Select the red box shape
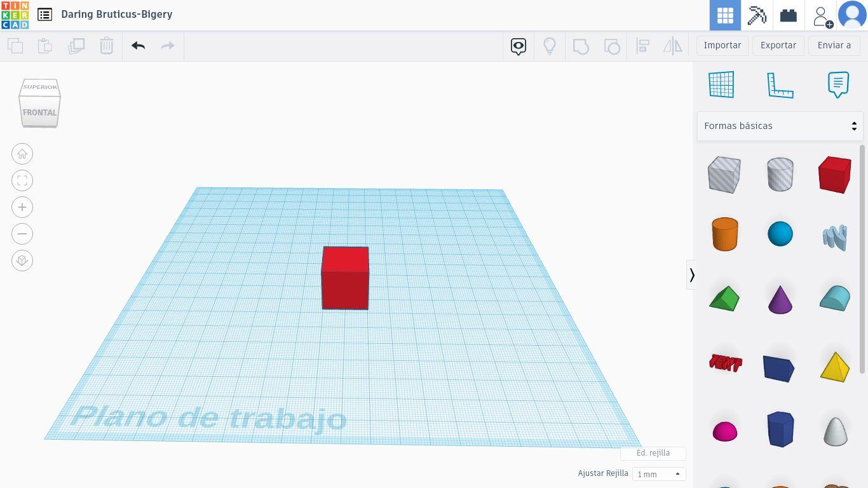868x488 pixels. point(835,175)
